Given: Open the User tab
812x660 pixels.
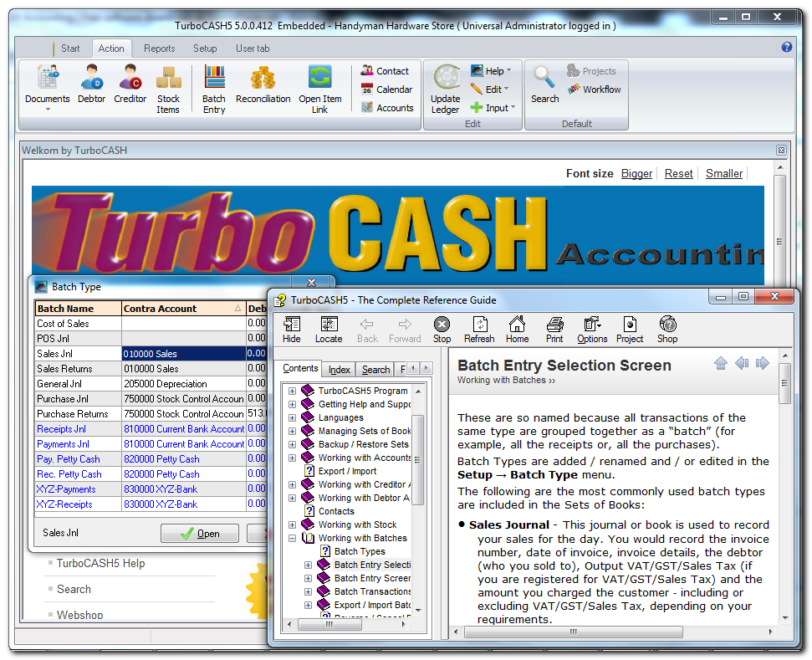Looking at the screenshot, I should pyautogui.click(x=253, y=49).
